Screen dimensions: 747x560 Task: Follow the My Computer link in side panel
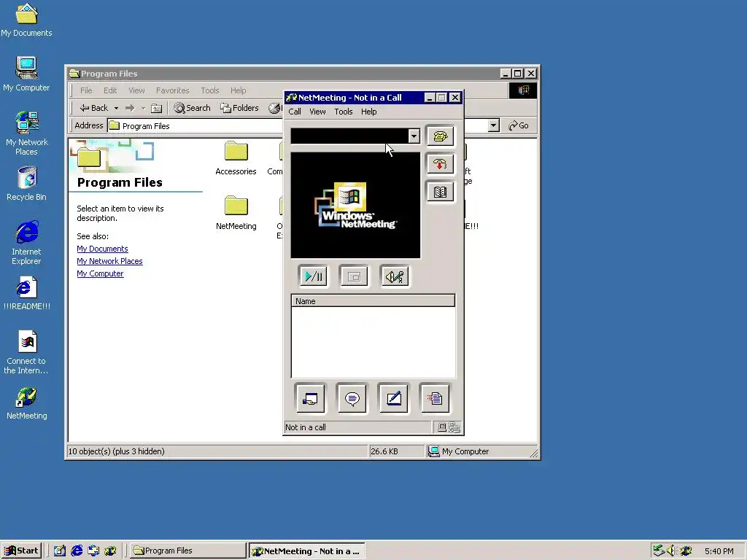pyautogui.click(x=100, y=273)
